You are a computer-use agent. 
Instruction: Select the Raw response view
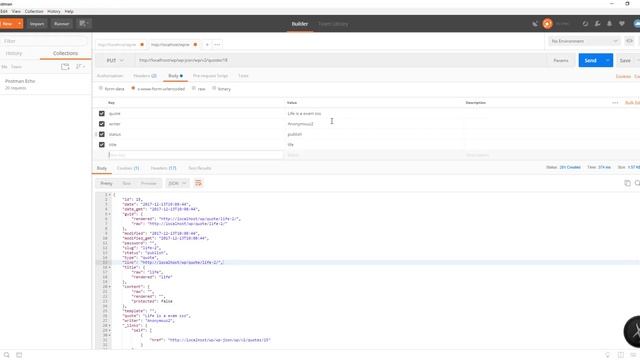click(x=127, y=183)
